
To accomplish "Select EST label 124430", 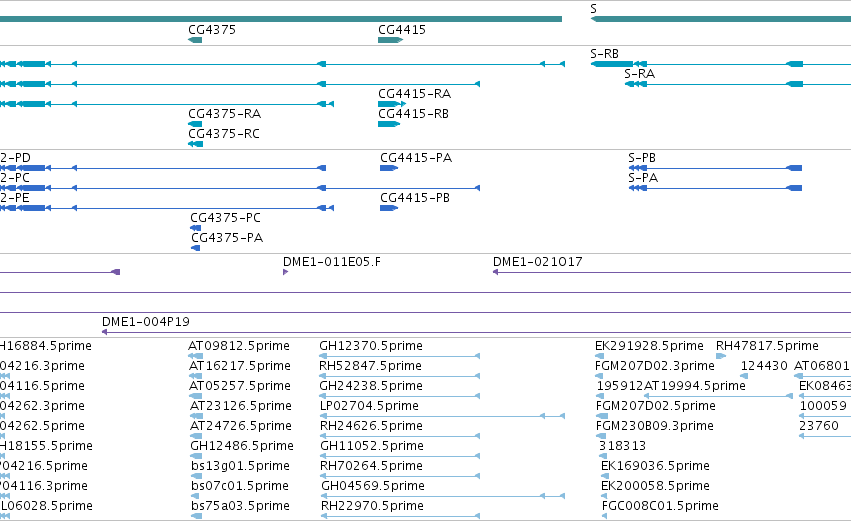I will pos(764,366).
